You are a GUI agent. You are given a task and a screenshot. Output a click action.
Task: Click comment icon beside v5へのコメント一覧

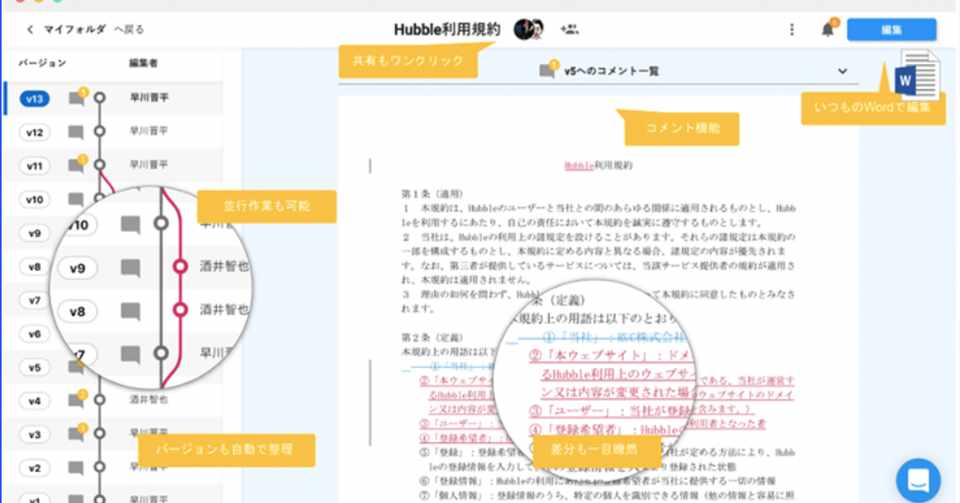point(547,70)
